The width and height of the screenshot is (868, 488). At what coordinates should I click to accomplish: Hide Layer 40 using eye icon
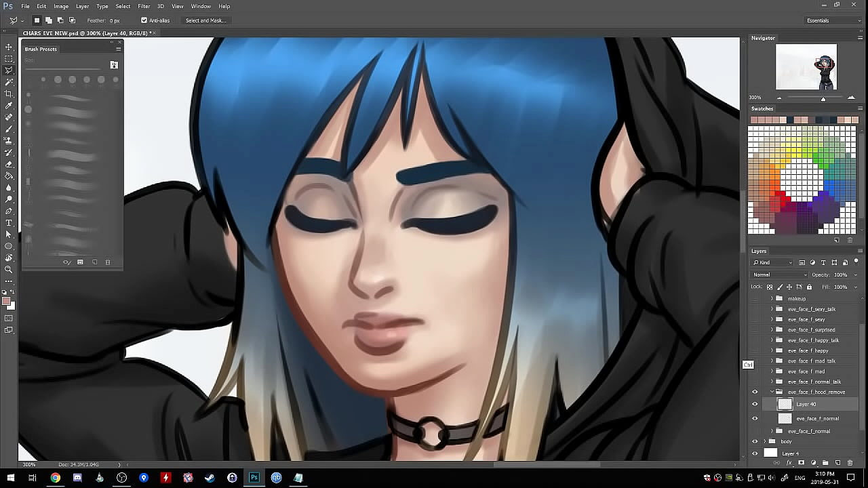[x=755, y=404]
